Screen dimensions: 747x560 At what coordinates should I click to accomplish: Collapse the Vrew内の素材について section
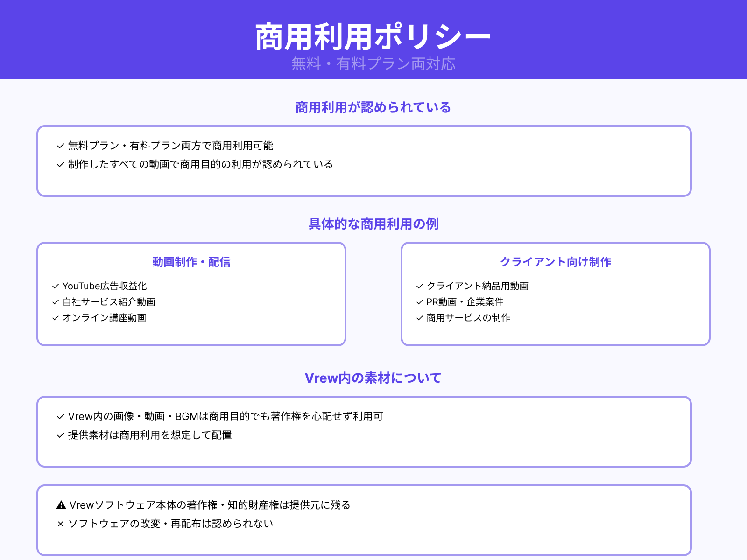click(373, 378)
